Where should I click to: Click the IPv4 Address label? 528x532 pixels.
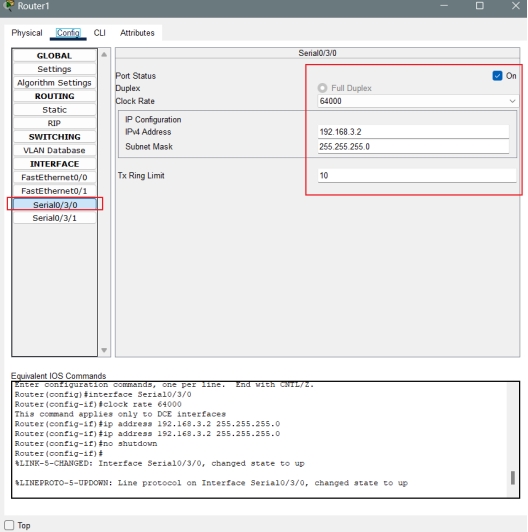click(148, 132)
